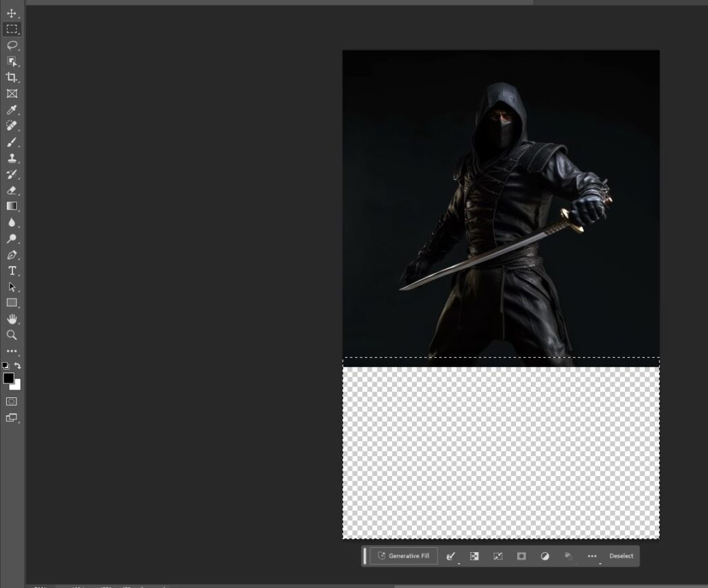
Task: Open the black foreground color swatch
Action: click(x=8, y=378)
